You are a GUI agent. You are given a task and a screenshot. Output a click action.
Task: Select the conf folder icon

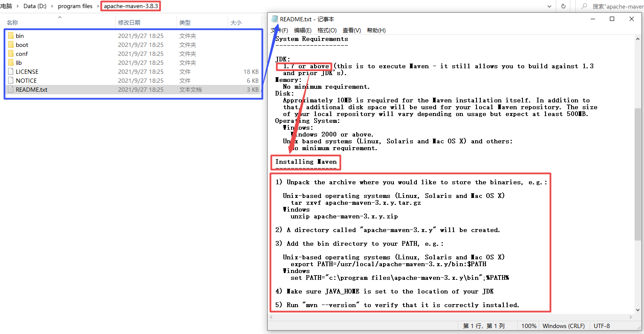pos(11,54)
